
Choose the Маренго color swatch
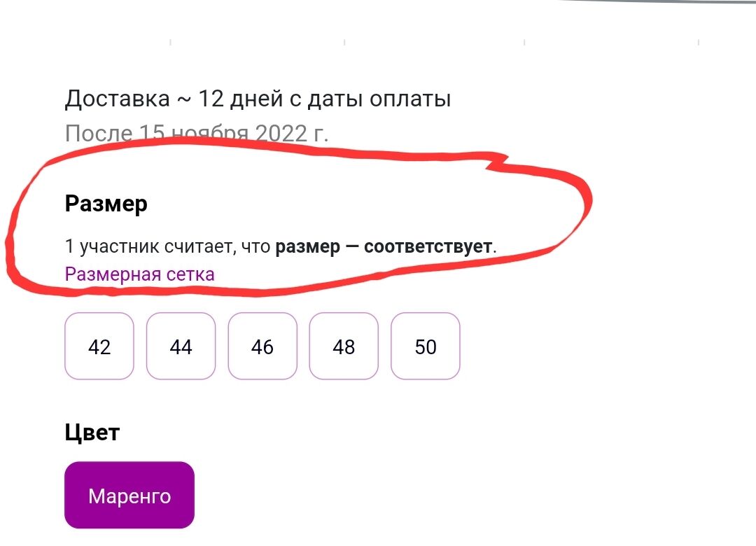[129, 496]
